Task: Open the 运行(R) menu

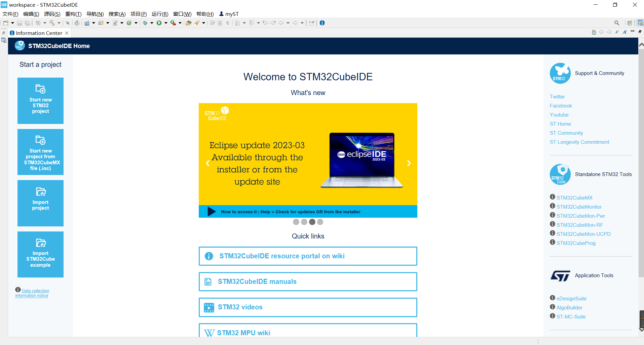Action: (160, 14)
